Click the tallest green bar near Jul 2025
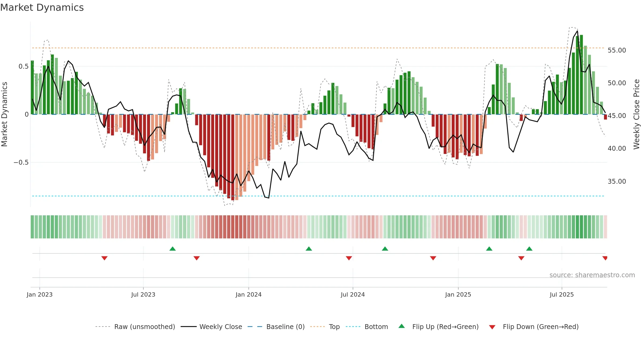 coord(581,75)
